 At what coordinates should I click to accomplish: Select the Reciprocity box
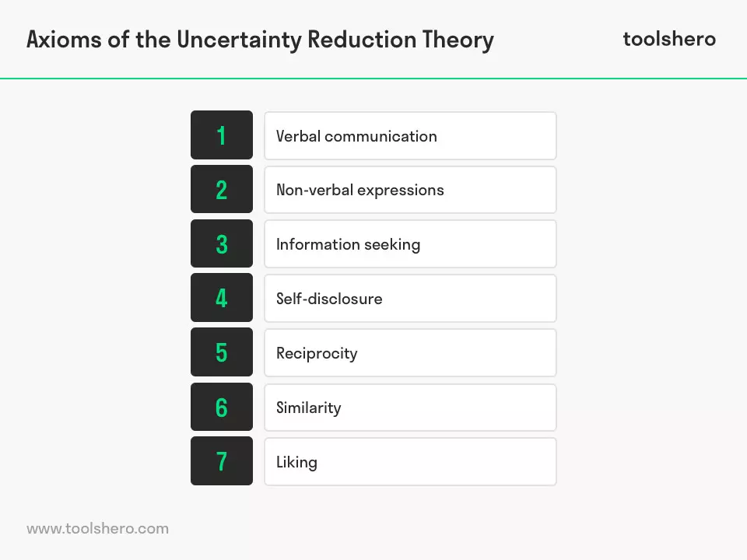[x=410, y=353]
